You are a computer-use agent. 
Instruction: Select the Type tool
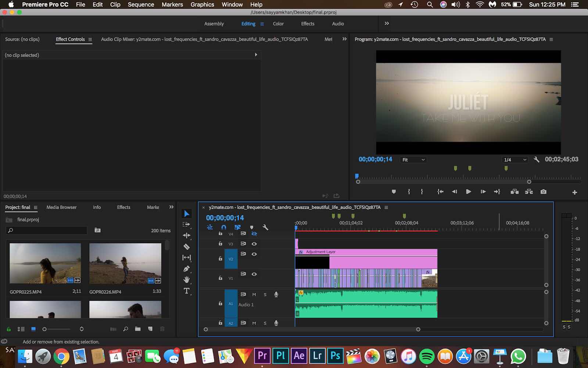(187, 291)
